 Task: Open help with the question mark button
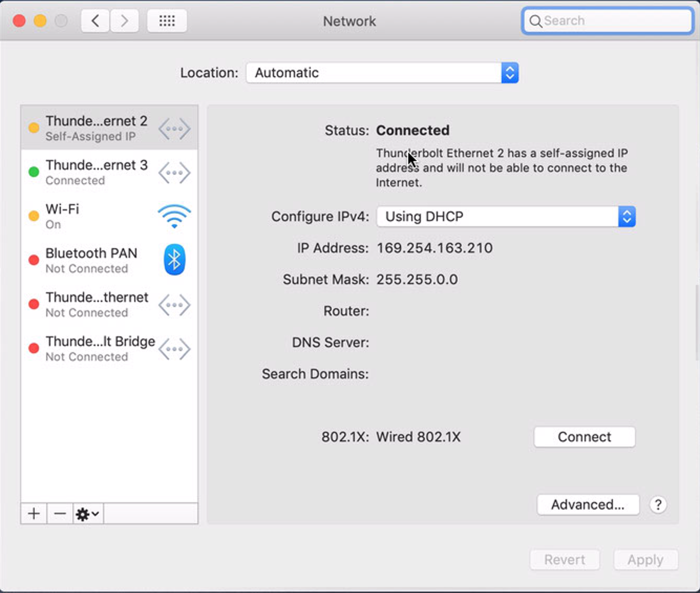tap(658, 505)
